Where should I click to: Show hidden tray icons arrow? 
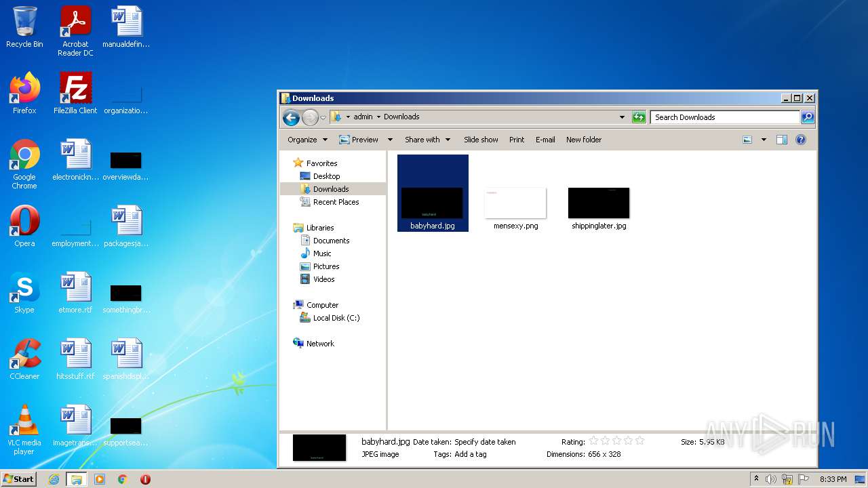point(756,479)
